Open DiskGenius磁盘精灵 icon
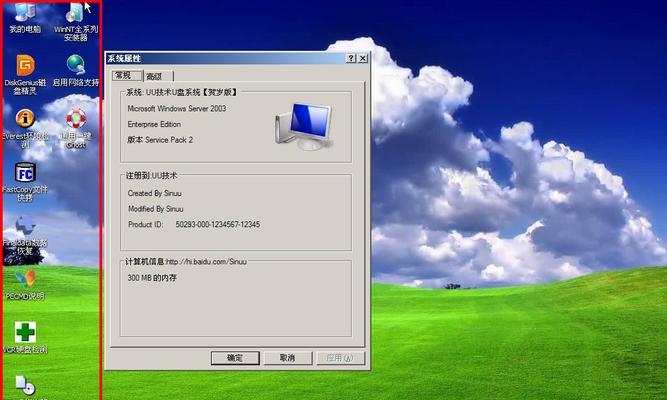 click(25, 74)
